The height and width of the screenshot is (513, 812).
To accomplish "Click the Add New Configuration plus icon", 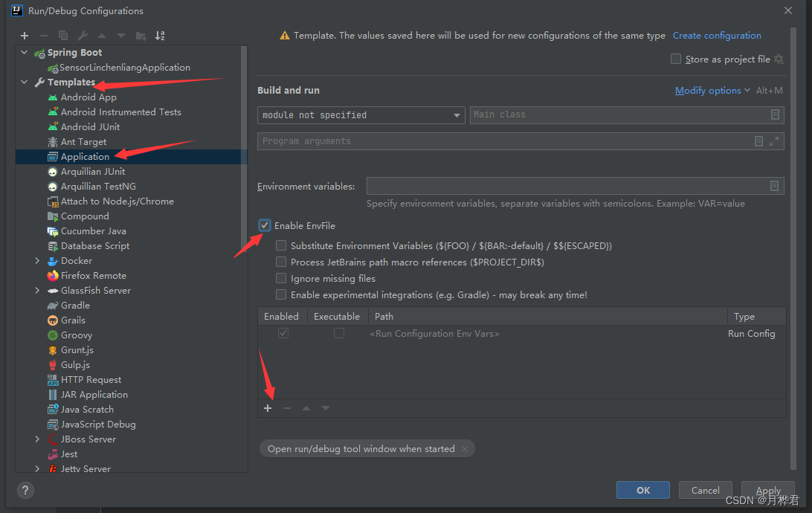I will [25, 36].
